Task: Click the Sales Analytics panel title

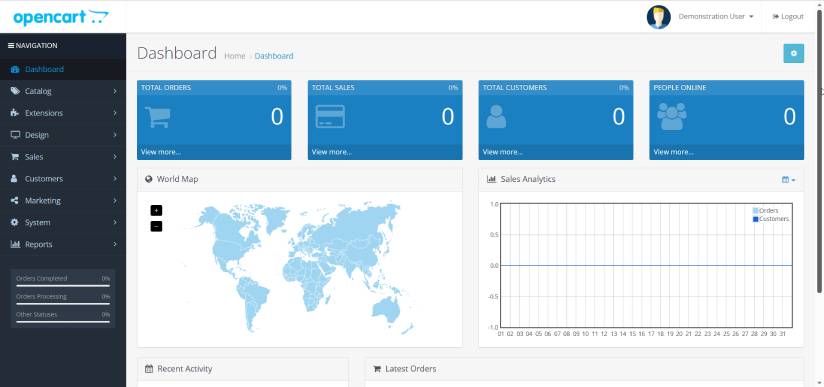Action: click(528, 179)
